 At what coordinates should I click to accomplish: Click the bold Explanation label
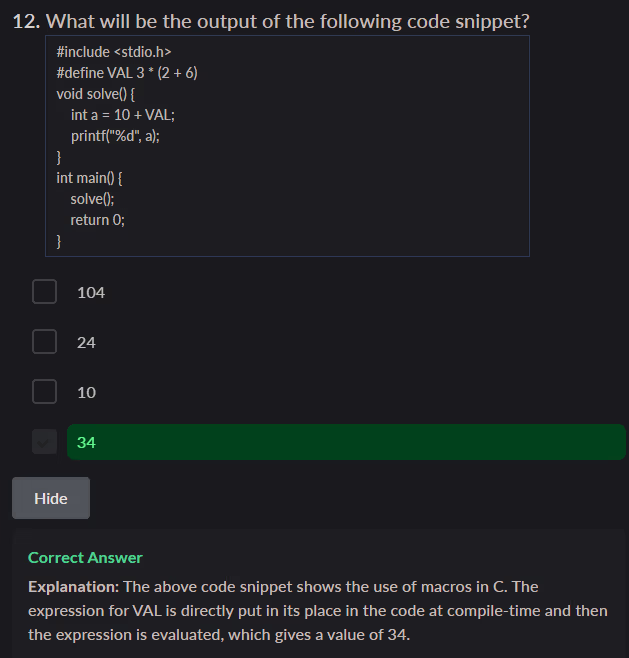(73, 586)
